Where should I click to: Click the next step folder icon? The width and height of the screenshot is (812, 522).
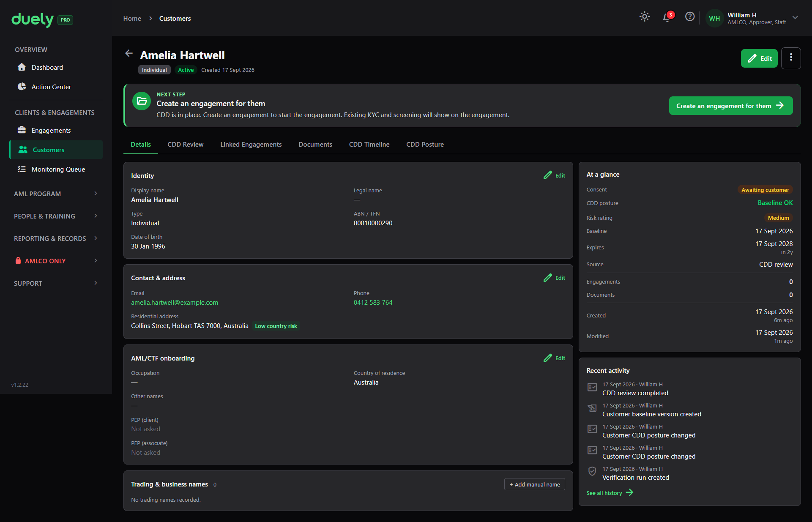tap(142, 101)
